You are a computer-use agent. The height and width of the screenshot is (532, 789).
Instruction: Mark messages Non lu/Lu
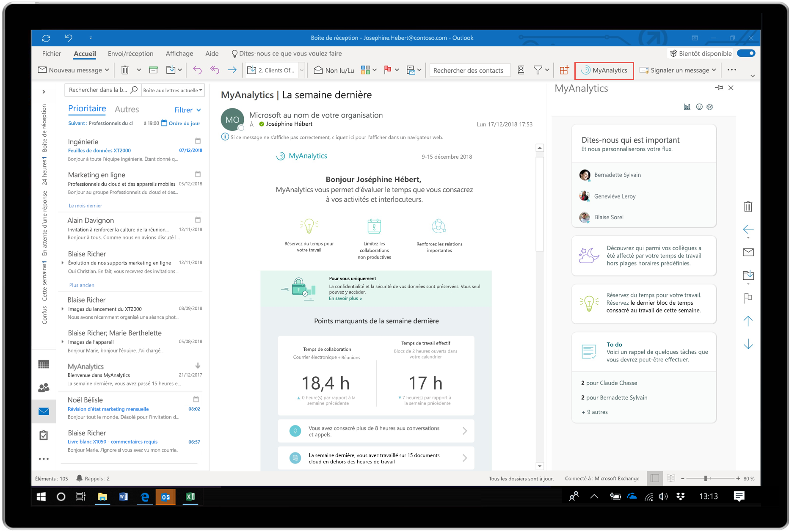coord(334,70)
